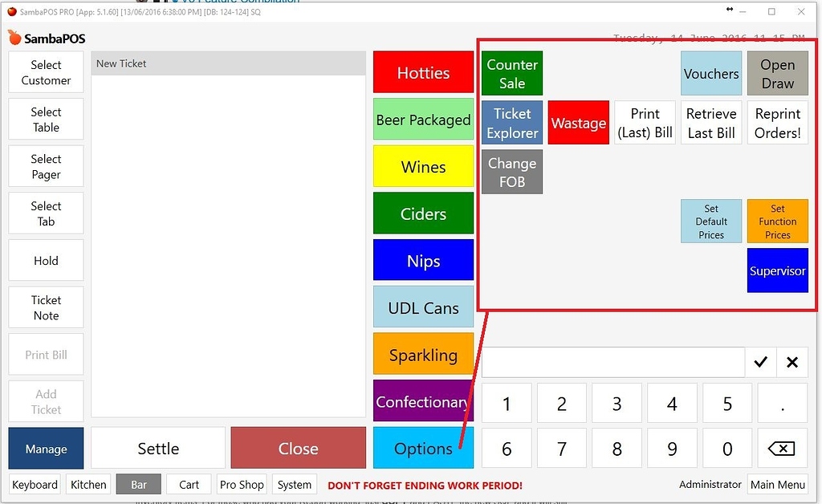Switch to the Pro Shop tab

242,484
